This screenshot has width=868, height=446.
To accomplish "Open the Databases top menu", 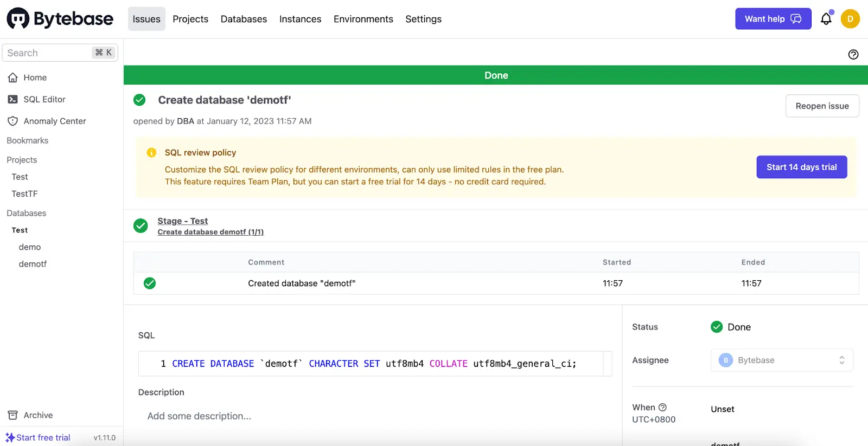I will pyautogui.click(x=244, y=19).
